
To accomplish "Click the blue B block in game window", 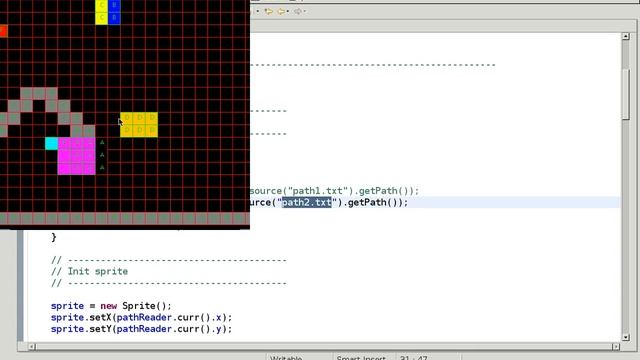I will click(x=114, y=12).
